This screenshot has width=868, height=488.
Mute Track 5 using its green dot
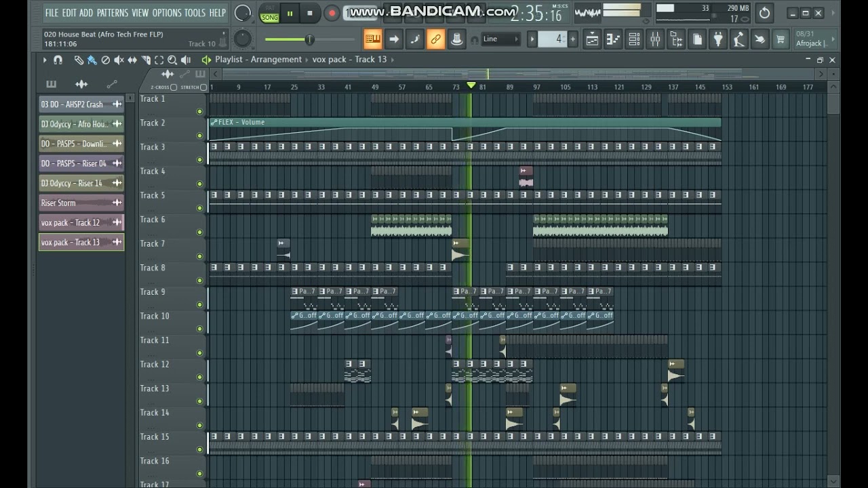point(199,208)
